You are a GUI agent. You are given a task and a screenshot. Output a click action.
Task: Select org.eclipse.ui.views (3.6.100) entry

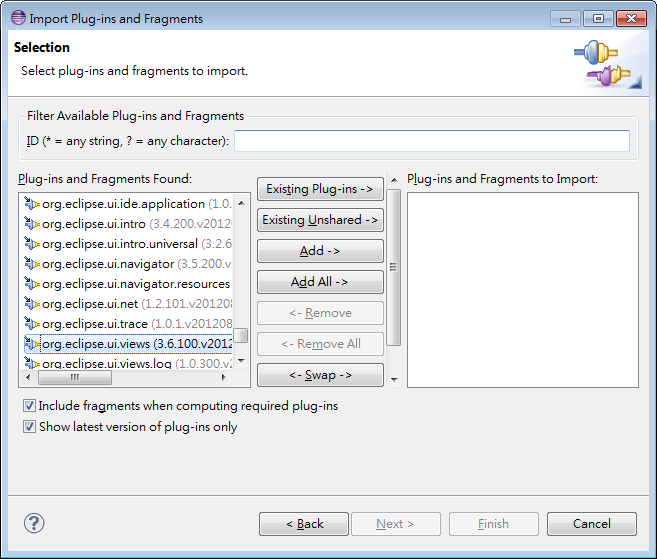(128, 344)
